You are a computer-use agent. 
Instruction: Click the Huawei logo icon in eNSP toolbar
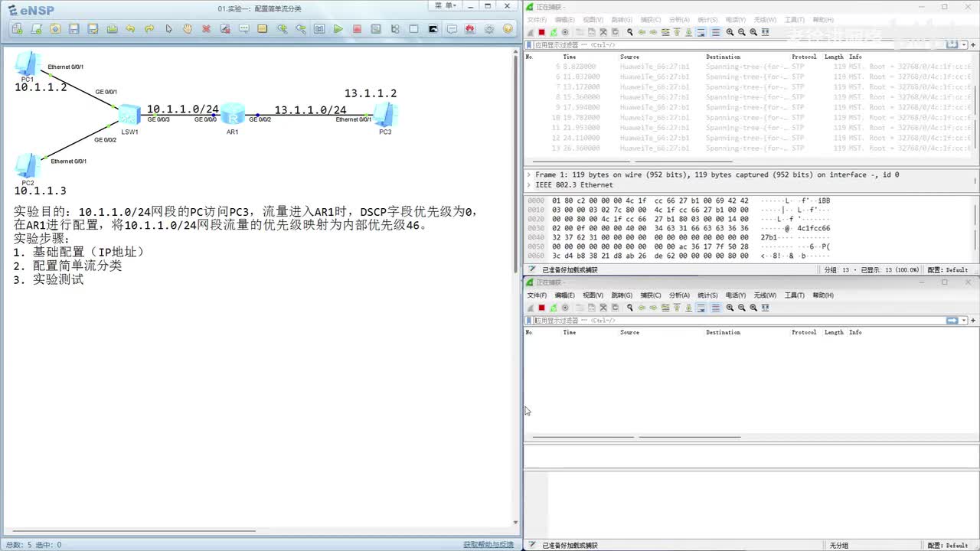[470, 29]
